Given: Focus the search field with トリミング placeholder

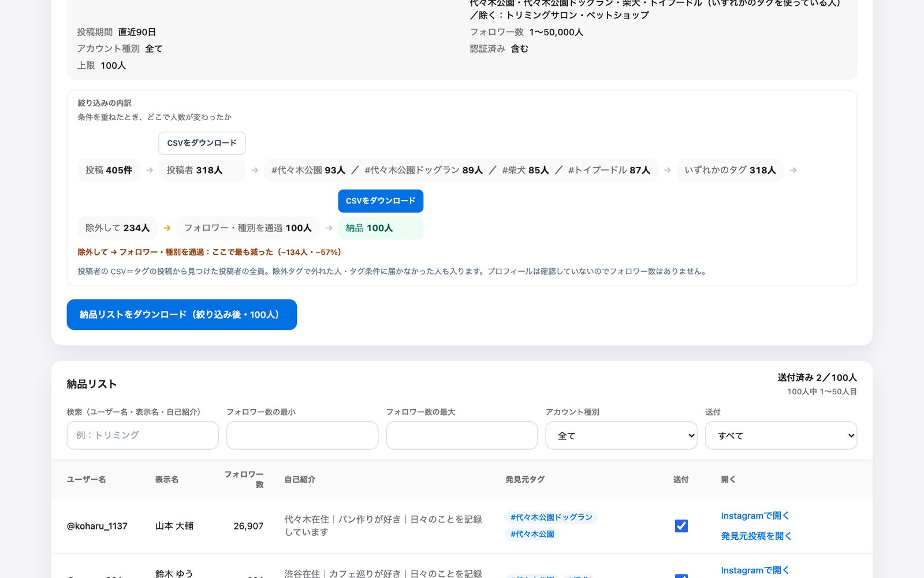Looking at the screenshot, I should click(x=143, y=435).
